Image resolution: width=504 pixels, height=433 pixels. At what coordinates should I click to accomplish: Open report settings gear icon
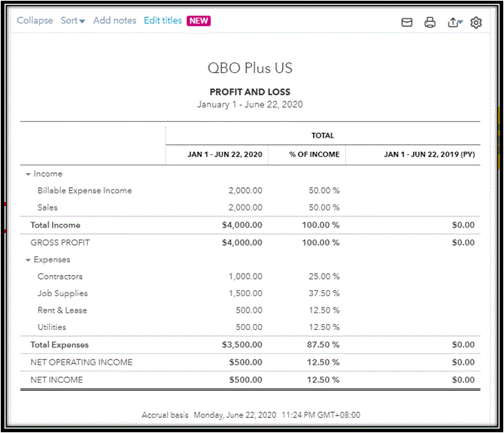[476, 23]
